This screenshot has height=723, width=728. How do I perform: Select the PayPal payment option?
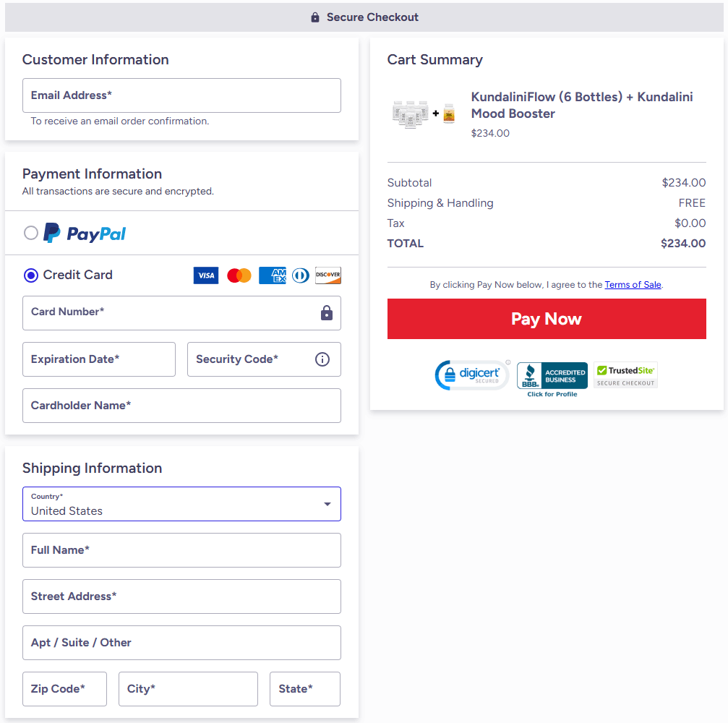31,233
